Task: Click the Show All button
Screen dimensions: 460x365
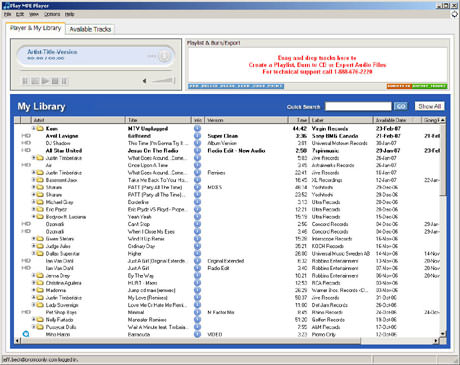Action: click(x=430, y=106)
